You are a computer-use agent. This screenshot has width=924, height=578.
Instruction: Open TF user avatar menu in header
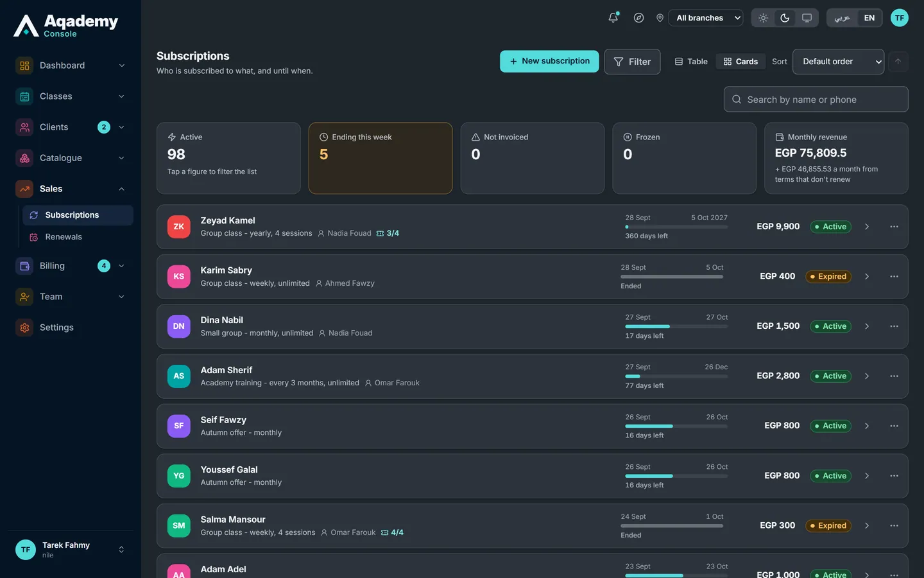[x=900, y=18]
